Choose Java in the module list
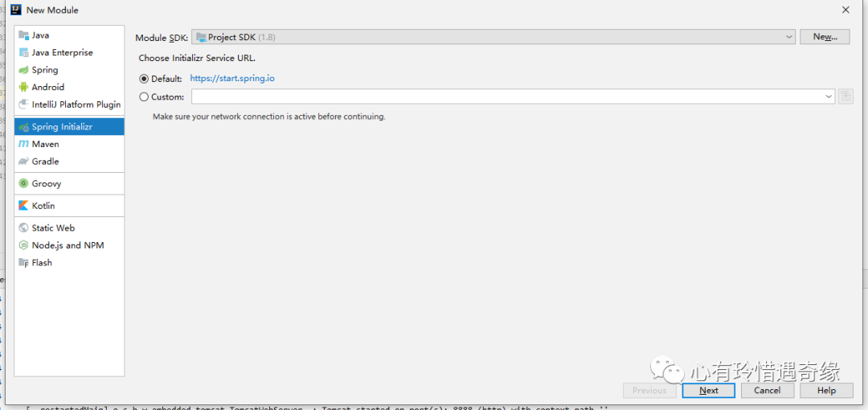Image resolution: width=868 pixels, height=410 pixels. (x=69, y=35)
